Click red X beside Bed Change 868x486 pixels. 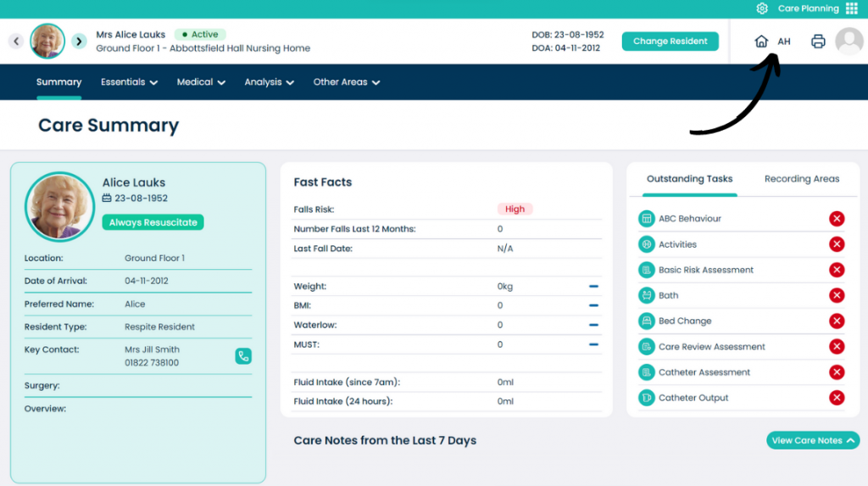(837, 321)
